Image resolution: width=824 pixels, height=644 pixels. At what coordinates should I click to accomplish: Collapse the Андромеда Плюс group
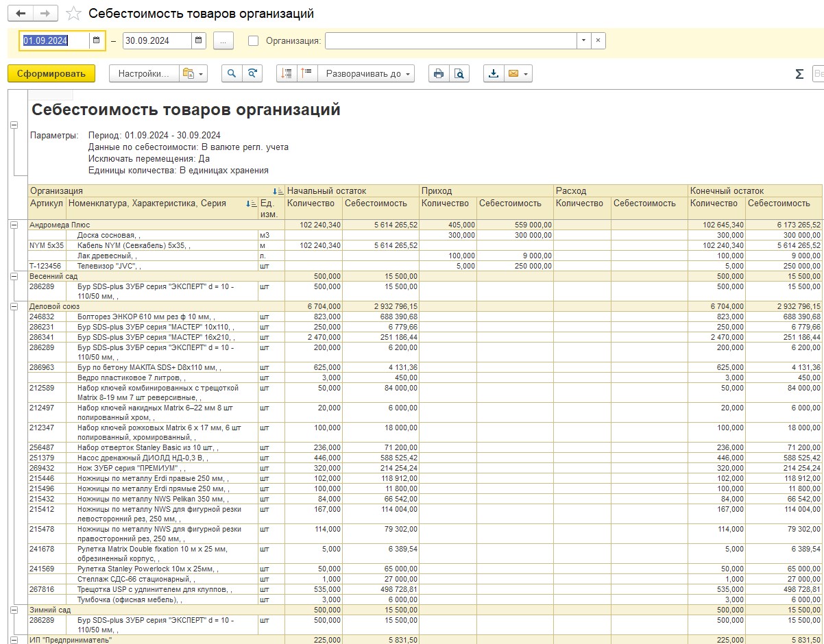click(14, 225)
